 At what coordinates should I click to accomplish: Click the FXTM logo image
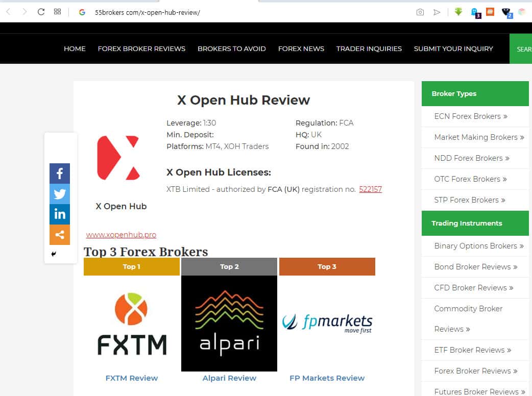[132, 324]
